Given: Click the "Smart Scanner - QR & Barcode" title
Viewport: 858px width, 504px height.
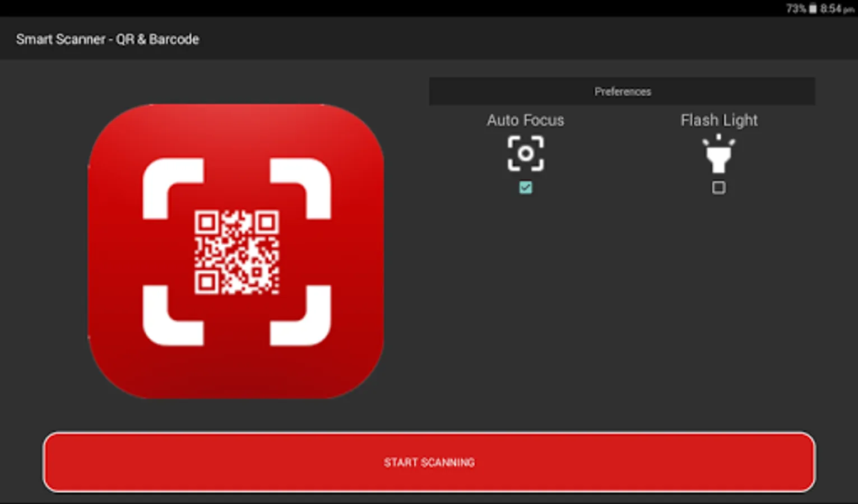Looking at the screenshot, I should click(108, 39).
